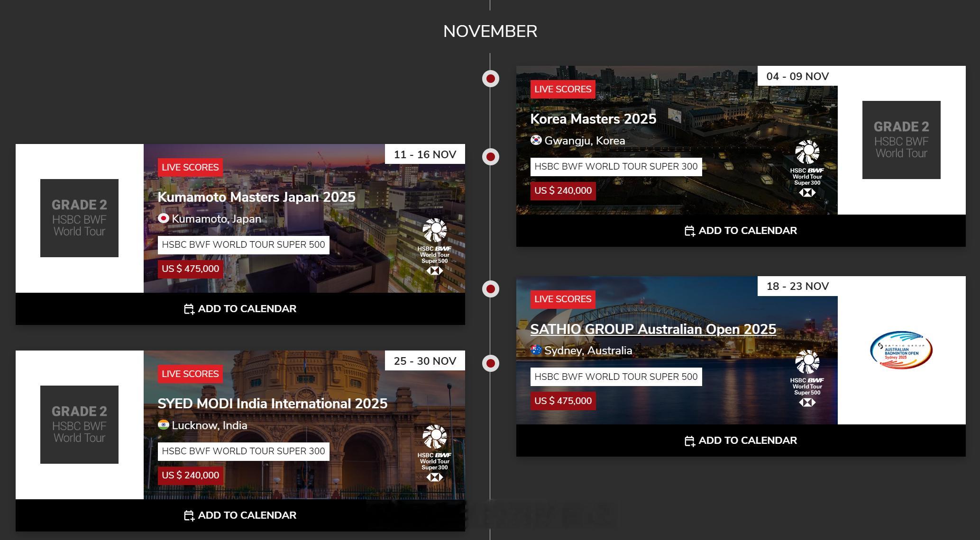Click the Japan flag icon beside Kumamoto
The height and width of the screenshot is (540, 980).
tap(164, 218)
